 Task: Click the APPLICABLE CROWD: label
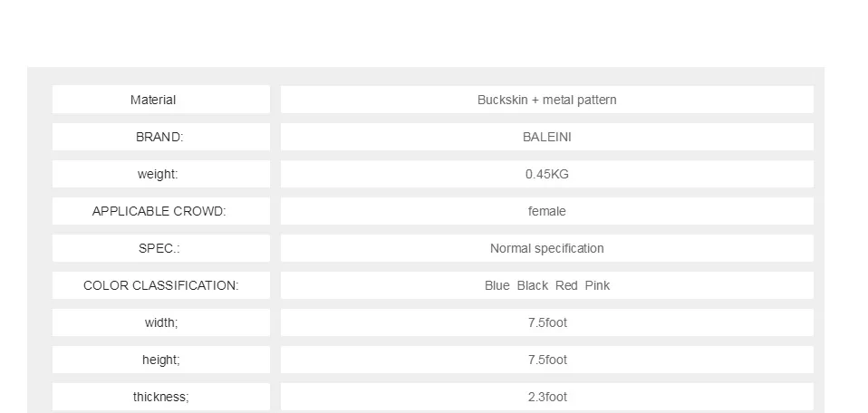[x=159, y=211]
